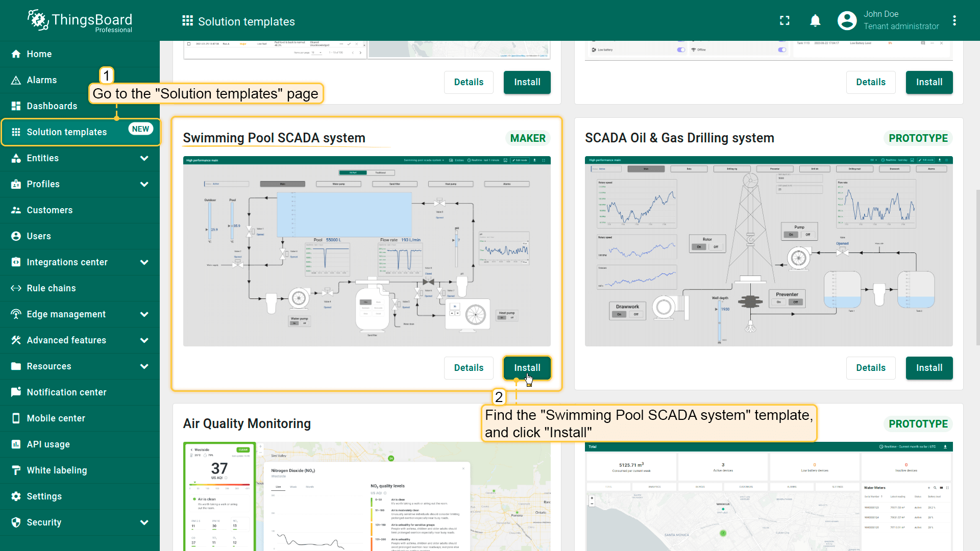Image resolution: width=980 pixels, height=551 pixels.
Task: Open the user account avatar icon
Action: (x=847, y=20)
